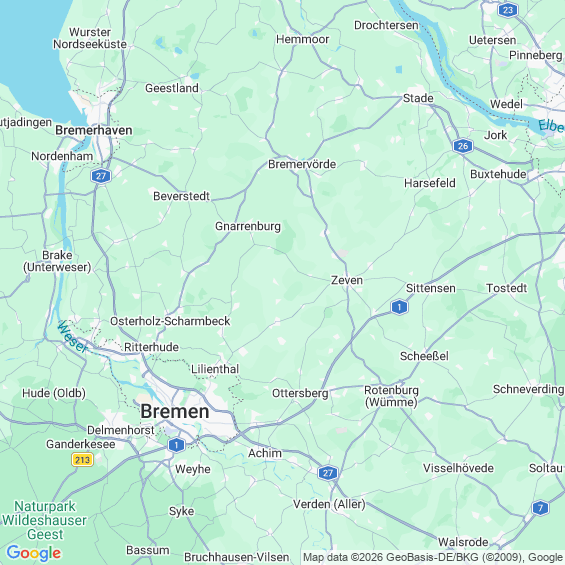Open the Google logo link
The height and width of the screenshot is (565, 565).
34,553
